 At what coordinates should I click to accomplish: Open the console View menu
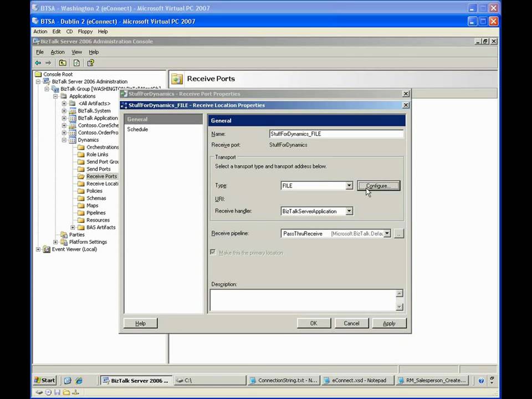(76, 52)
